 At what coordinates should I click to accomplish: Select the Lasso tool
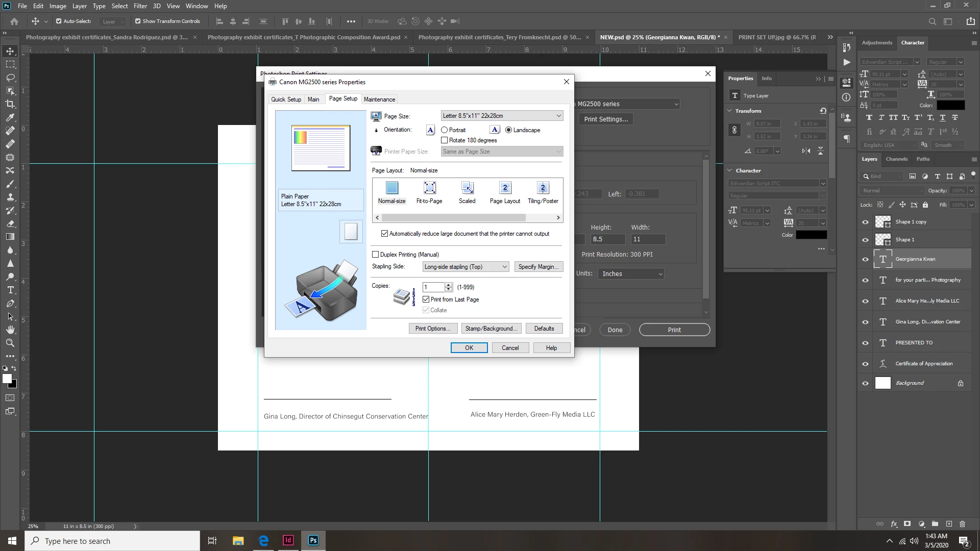click(10, 78)
